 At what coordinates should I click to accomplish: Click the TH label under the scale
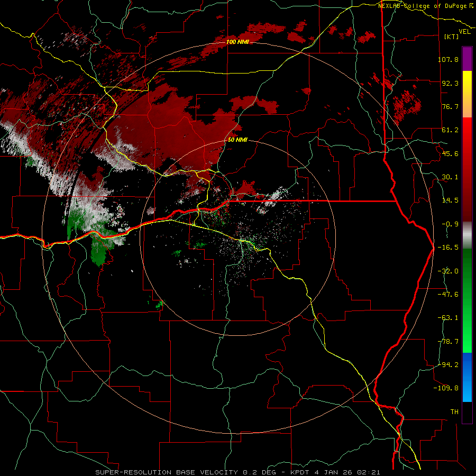454,412
